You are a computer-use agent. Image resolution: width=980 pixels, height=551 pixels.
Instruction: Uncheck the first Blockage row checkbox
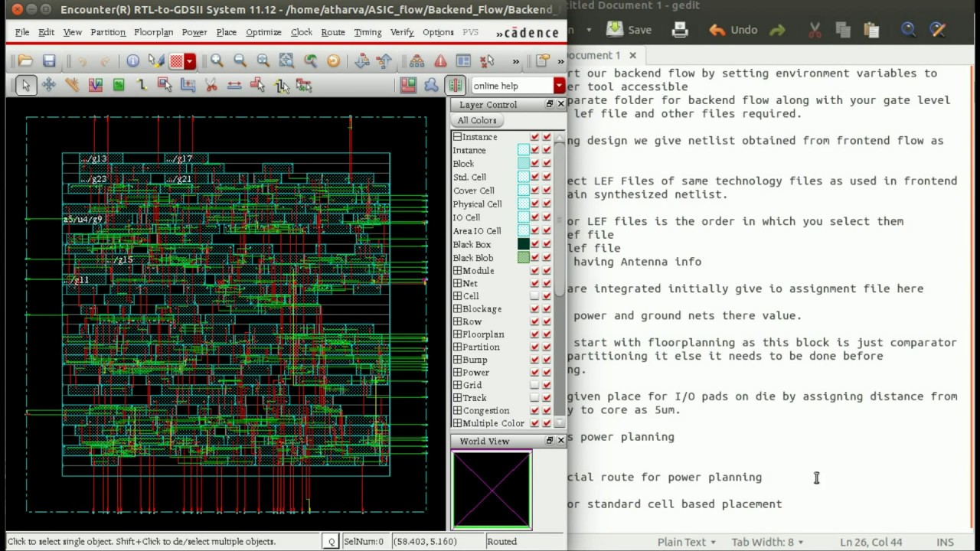click(534, 309)
